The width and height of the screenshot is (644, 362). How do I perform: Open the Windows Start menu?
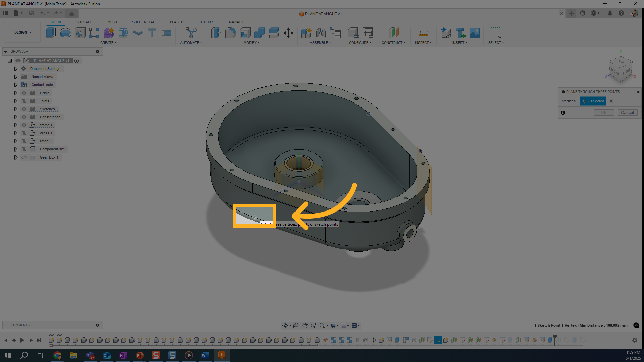coord(8,355)
